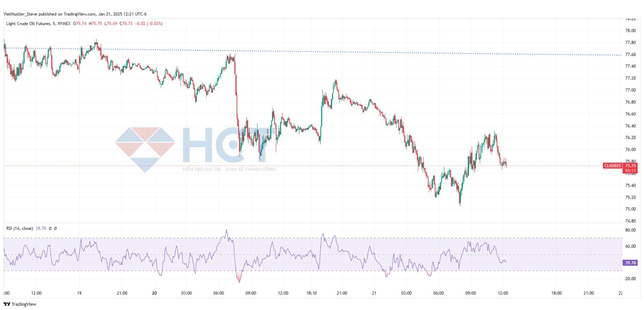The width and height of the screenshot is (644, 310).
Task: Click date label 20 on time axis
Action: pos(155,293)
